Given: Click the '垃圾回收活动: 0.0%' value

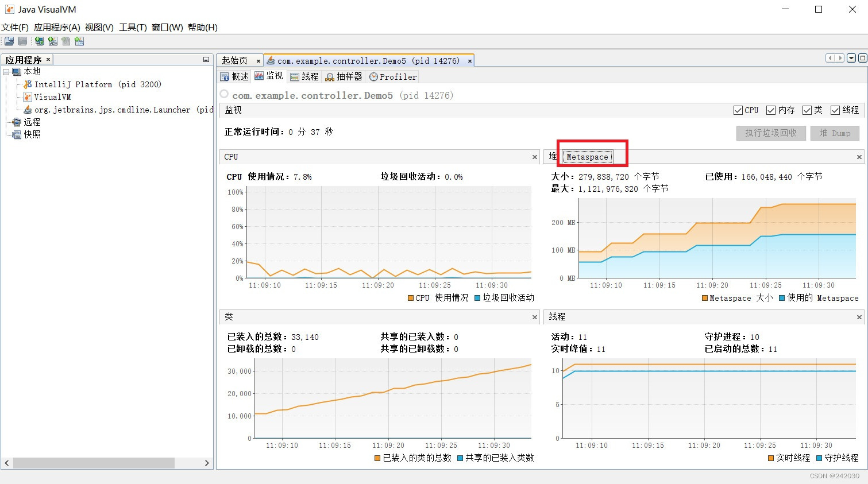Looking at the screenshot, I should (422, 177).
